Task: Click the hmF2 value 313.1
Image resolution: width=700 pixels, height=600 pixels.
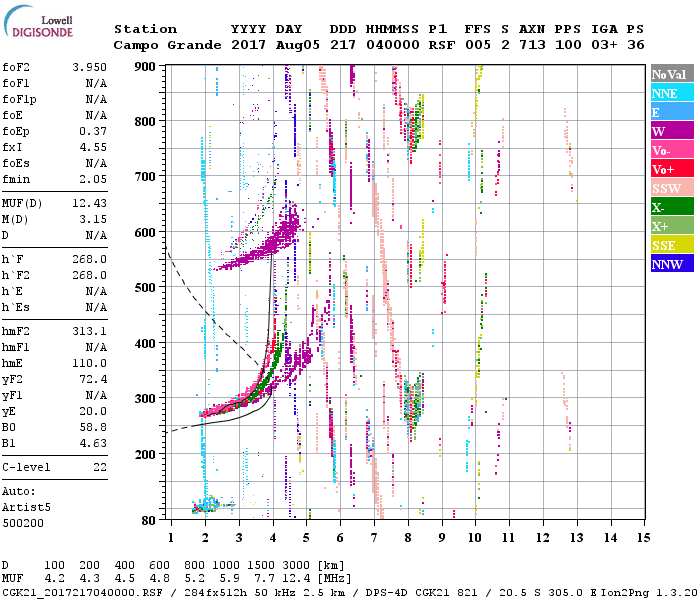Action: point(89,331)
